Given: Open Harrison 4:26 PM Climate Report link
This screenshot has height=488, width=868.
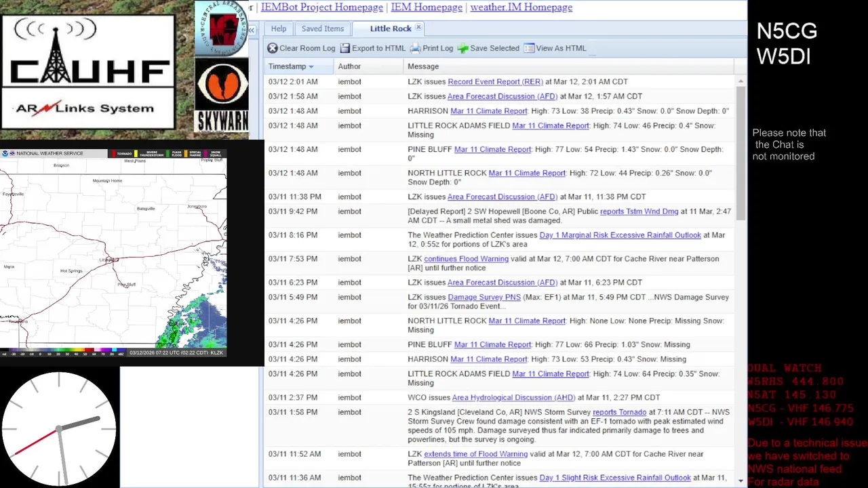Looking at the screenshot, I should (489, 359).
